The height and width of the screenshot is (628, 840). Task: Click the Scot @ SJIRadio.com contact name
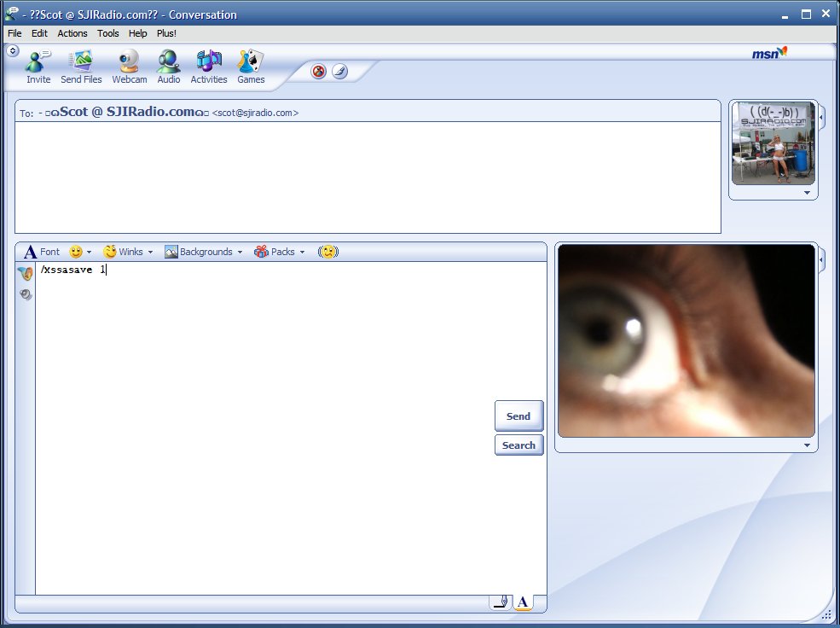click(x=128, y=112)
